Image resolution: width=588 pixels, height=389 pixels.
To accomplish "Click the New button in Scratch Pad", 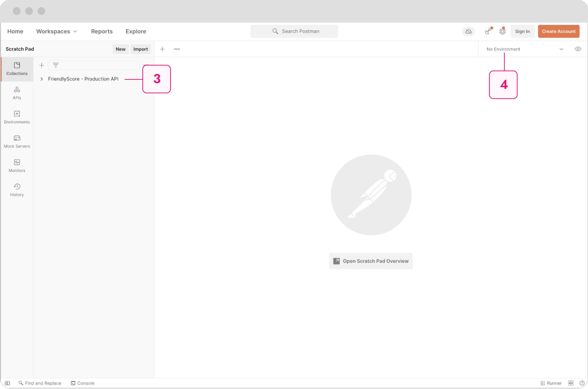I will click(x=121, y=49).
